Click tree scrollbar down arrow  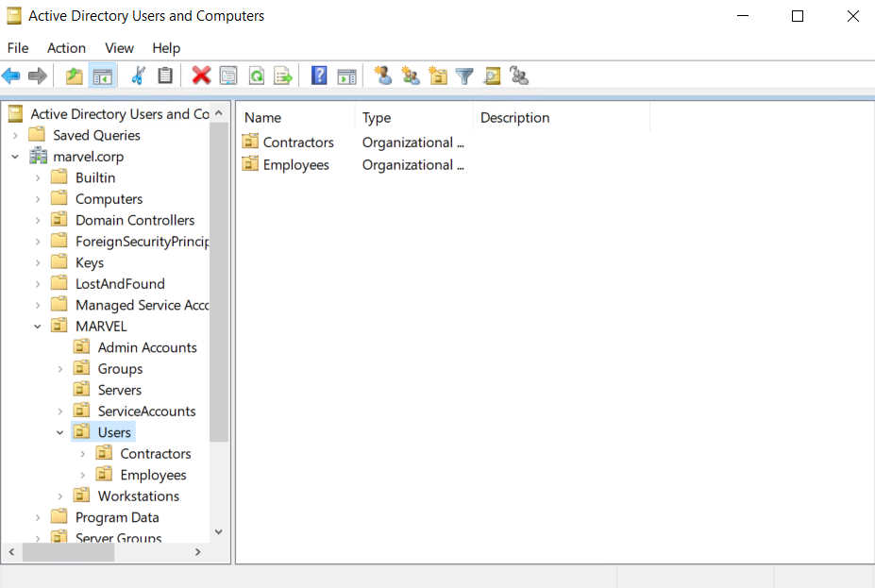click(219, 531)
